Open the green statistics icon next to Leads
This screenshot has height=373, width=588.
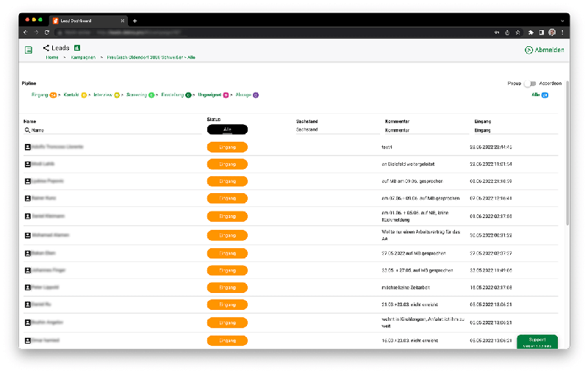[77, 48]
